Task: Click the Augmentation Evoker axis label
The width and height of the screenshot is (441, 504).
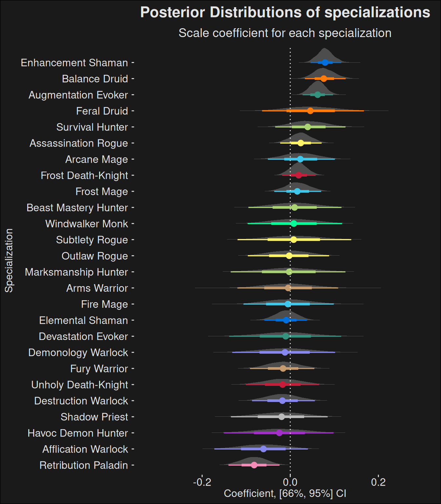Action: (78, 95)
